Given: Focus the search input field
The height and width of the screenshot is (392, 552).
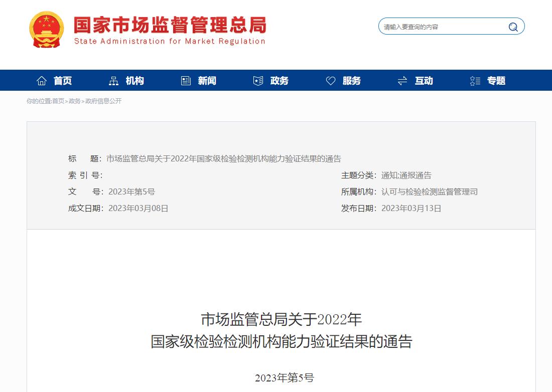Looking at the screenshot, I should click(x=442, y=27).
